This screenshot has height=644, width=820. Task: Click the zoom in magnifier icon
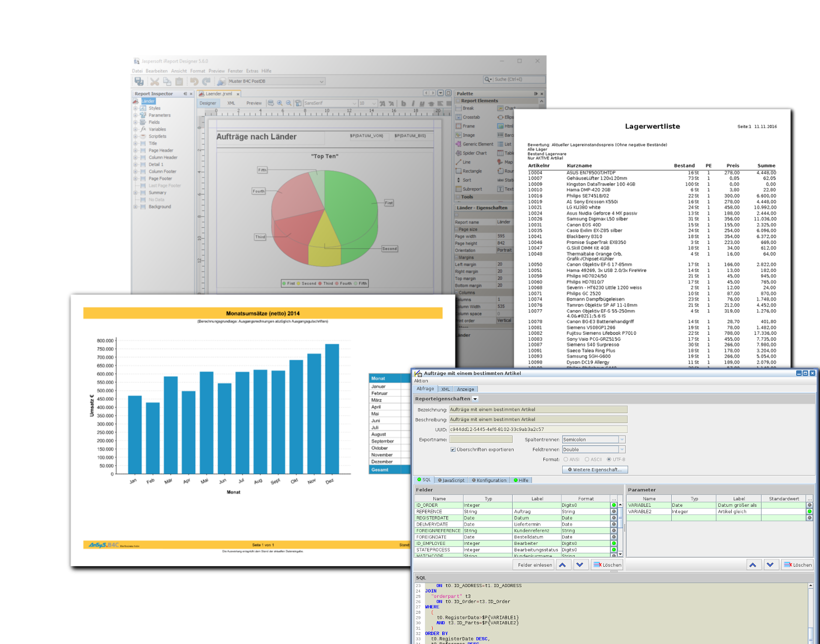point(280,103)
